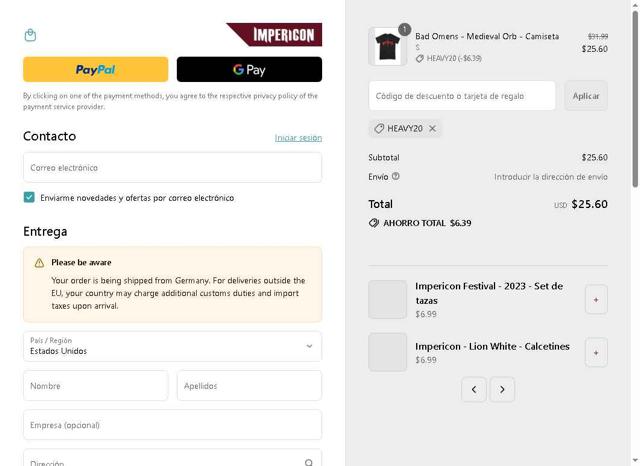Image resolution: width=640 pixels, height=466 pixels.
Task: Click the quantity badge on T-shirt thumbnail
Action: click(404, 29)
